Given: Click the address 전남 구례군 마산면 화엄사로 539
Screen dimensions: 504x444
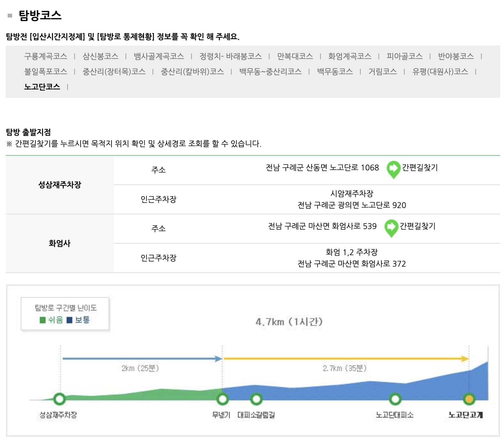Looking at the screenshot, I should point(322,226).
